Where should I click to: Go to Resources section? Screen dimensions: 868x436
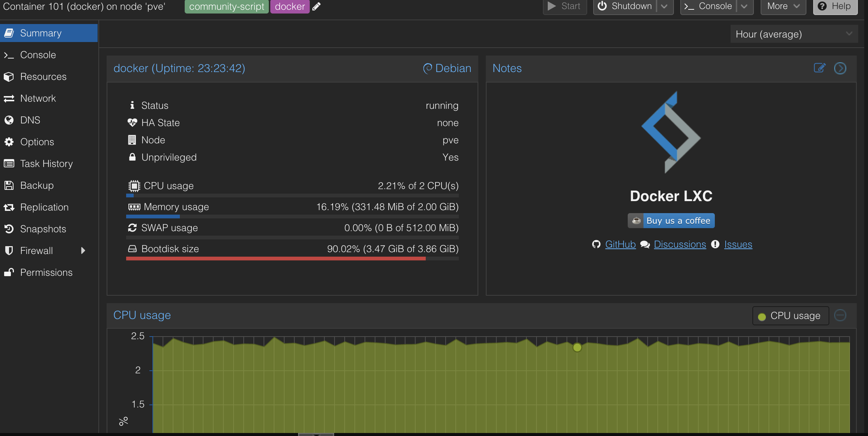coord(49,77)
